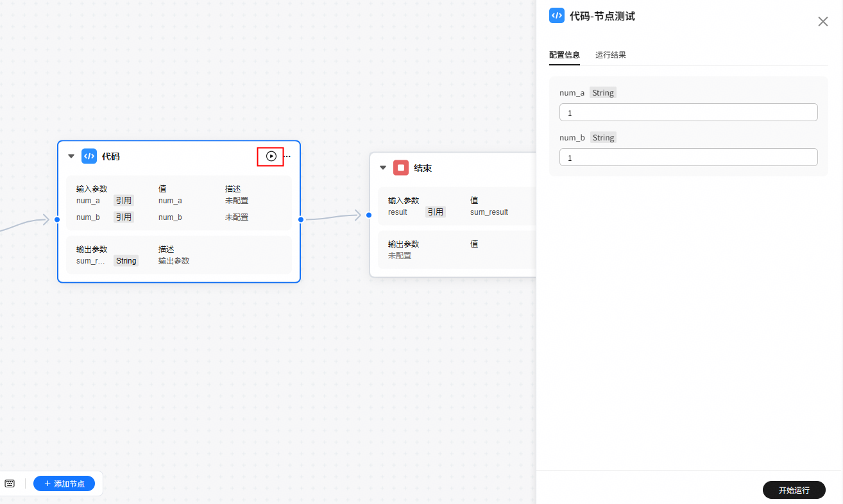Screen dimensions: 843x504
Task: Click the String tag beside num_a label
Action: coord(603,93)
